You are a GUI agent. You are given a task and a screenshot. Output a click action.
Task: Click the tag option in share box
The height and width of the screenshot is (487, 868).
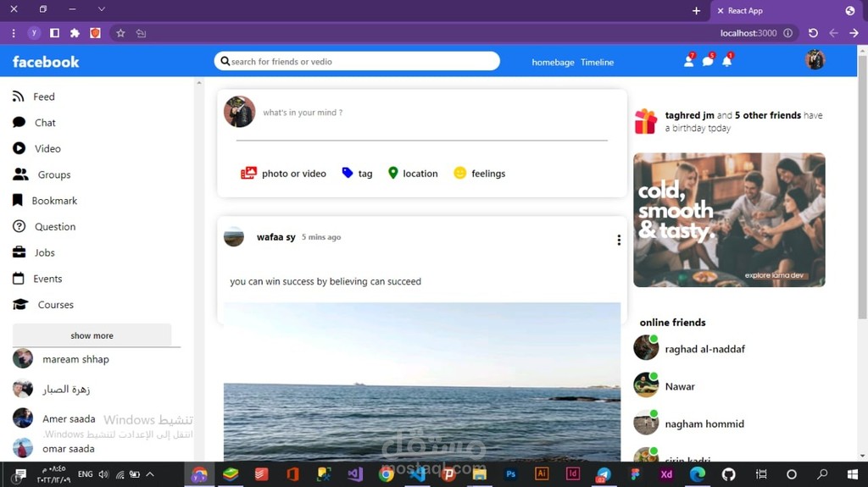pos(357,174)
